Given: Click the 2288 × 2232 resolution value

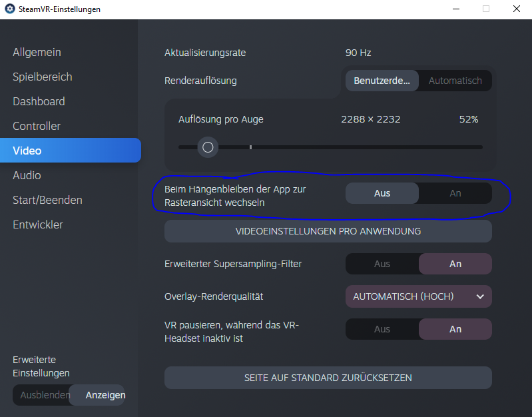Looking at the screenshot, I should (370, 119).
